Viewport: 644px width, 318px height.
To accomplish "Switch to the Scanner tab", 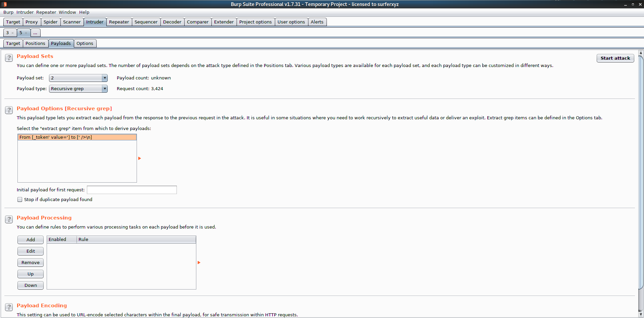I will 72,22.
